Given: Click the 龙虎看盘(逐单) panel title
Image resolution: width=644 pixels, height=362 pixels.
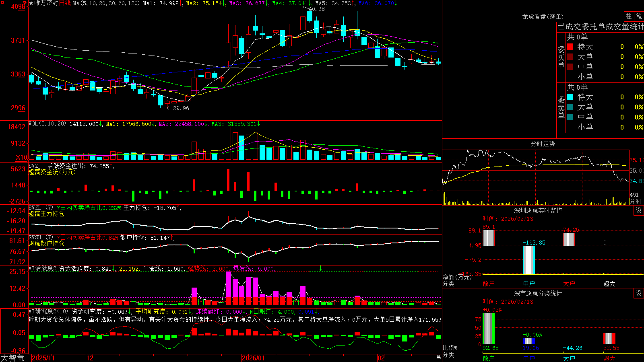Looking at the screenshot, I should click(543, 16).
